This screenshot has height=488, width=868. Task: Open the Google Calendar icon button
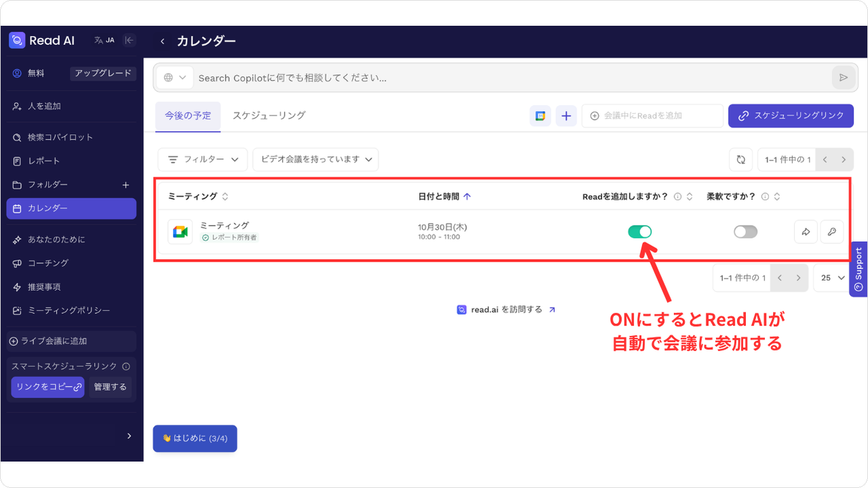[540, 116]
